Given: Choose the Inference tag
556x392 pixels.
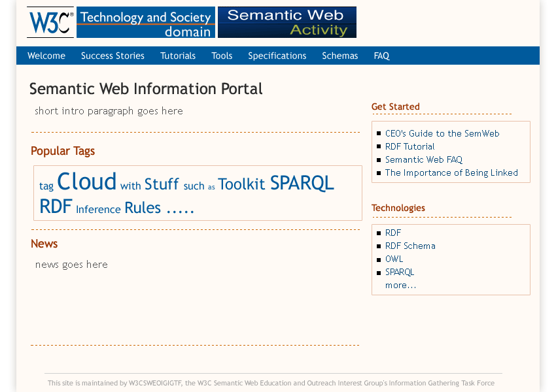Looking at the screenshot, I should point(98,209).
